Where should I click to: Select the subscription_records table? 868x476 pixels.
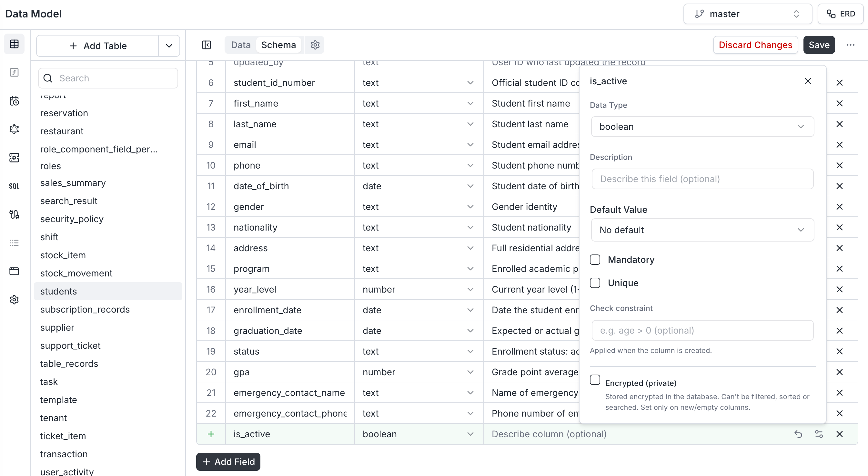[x=108, y=309]
